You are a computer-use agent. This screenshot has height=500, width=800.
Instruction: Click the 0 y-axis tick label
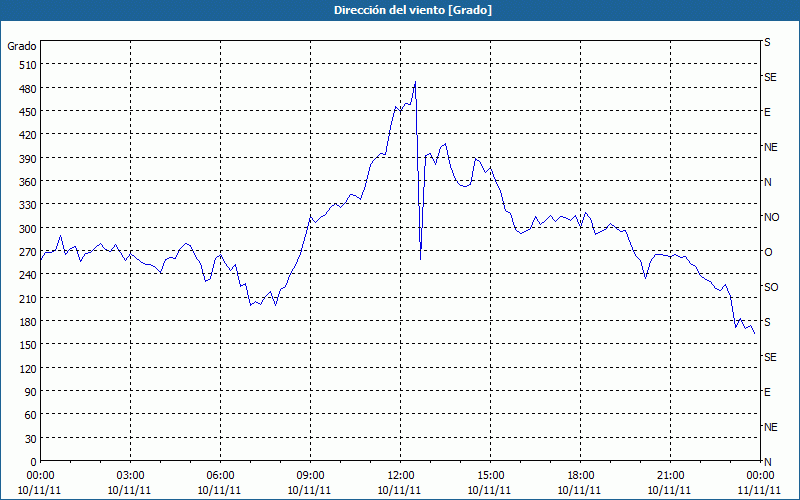click(x=34, y=462)
